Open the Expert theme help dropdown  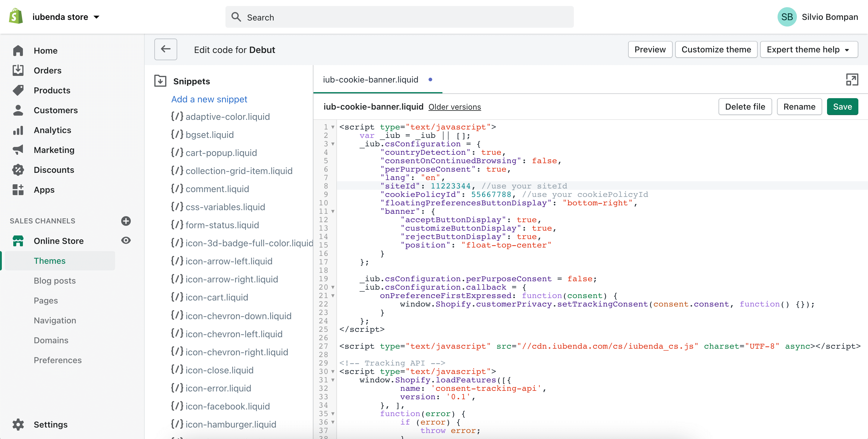point(809,49)
